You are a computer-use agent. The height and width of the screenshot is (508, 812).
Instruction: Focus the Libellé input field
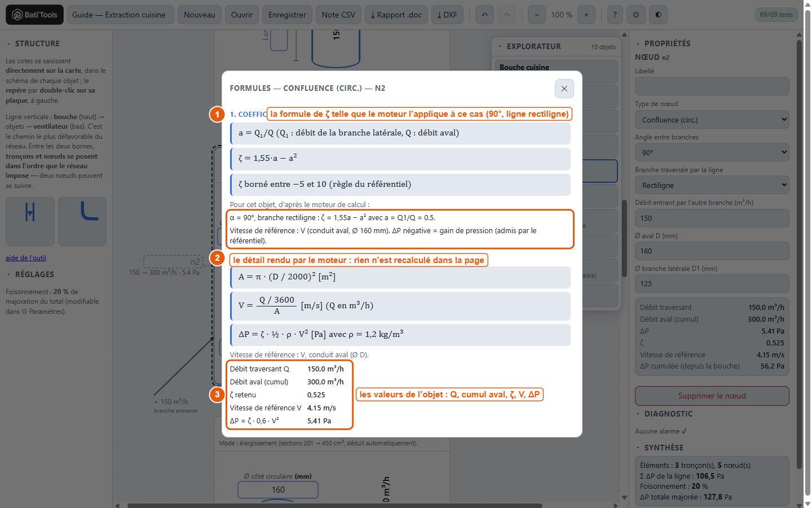pyautogui.click(x=712, y=86)
